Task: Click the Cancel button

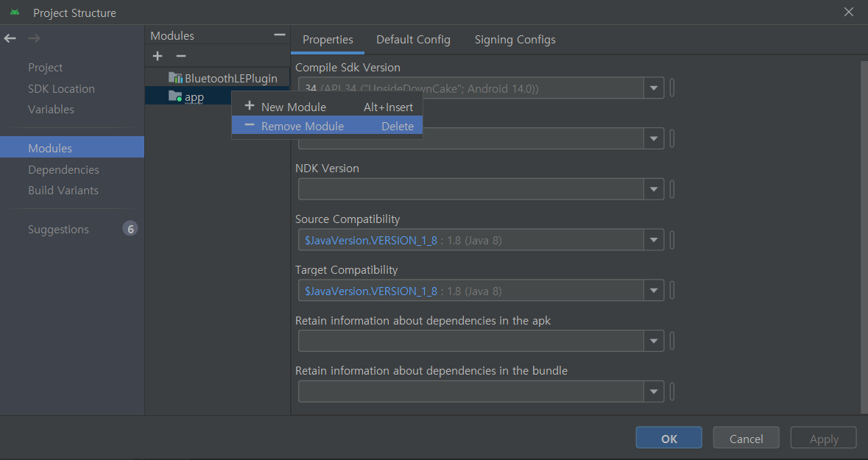Action: [747, 439]
